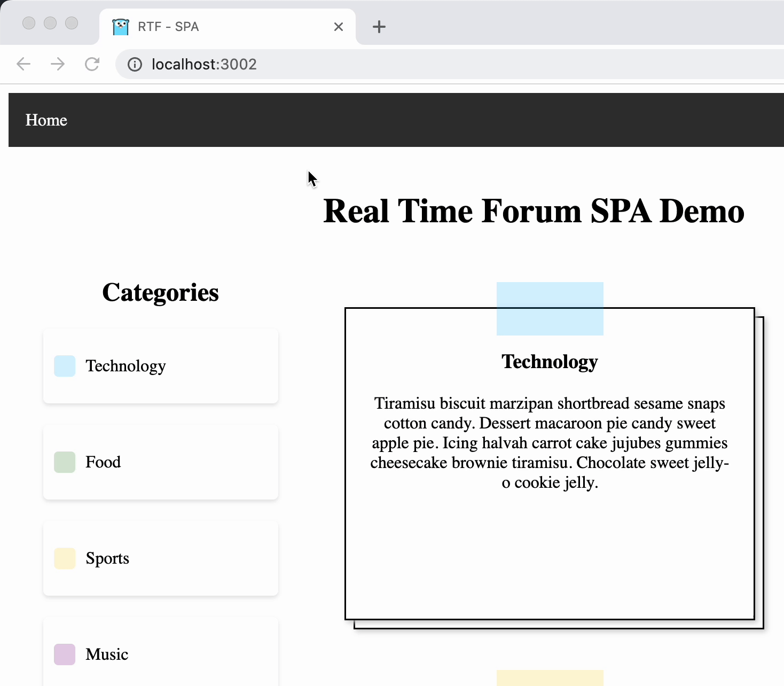
Task: Select the Sports category card
Action: tap(161, 558)
